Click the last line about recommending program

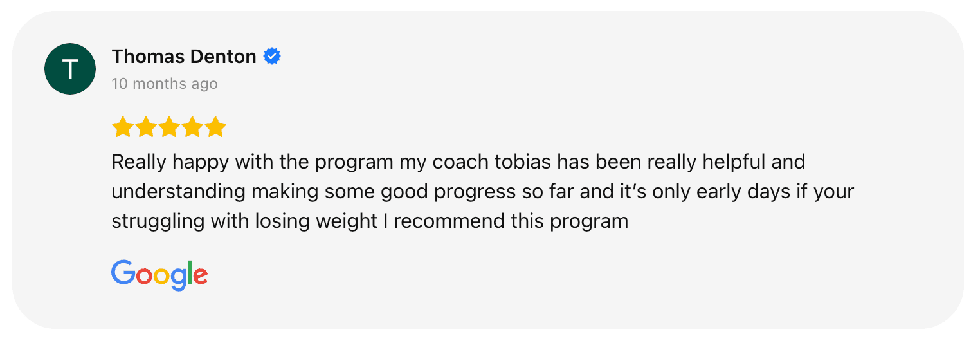click(x=370, y=221)
